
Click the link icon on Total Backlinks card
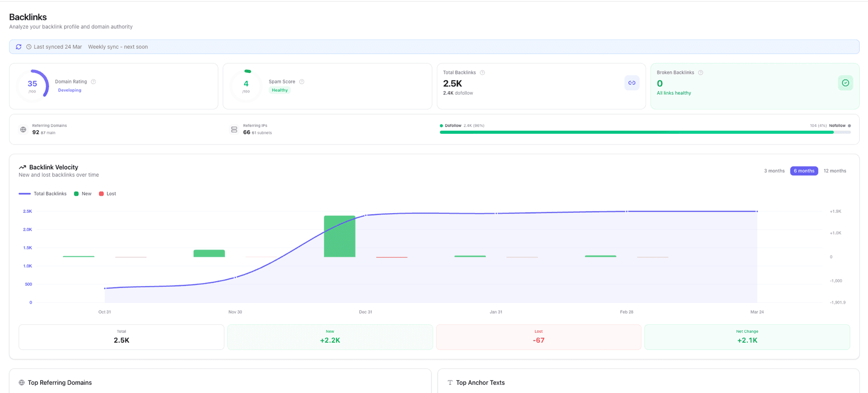click(632, 83)
